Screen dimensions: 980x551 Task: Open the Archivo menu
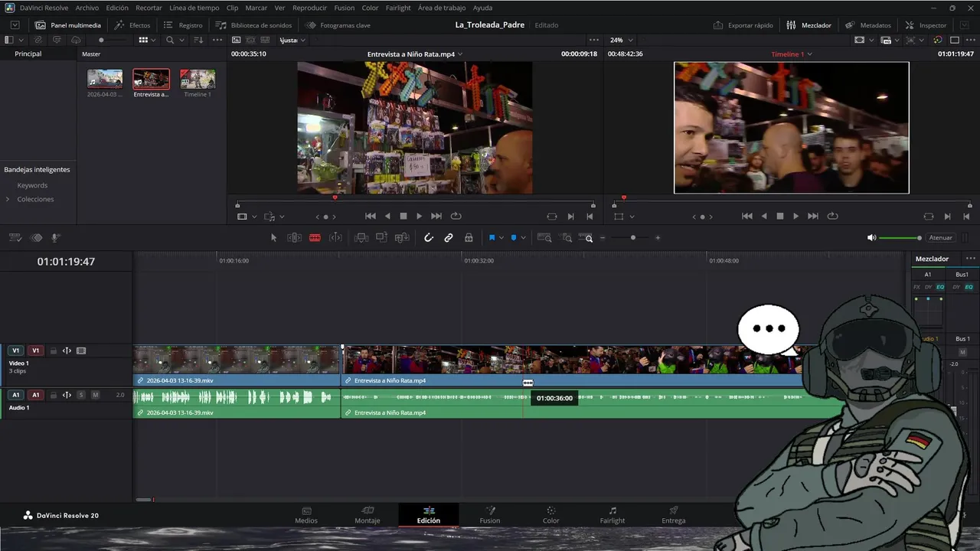(87, 8)
